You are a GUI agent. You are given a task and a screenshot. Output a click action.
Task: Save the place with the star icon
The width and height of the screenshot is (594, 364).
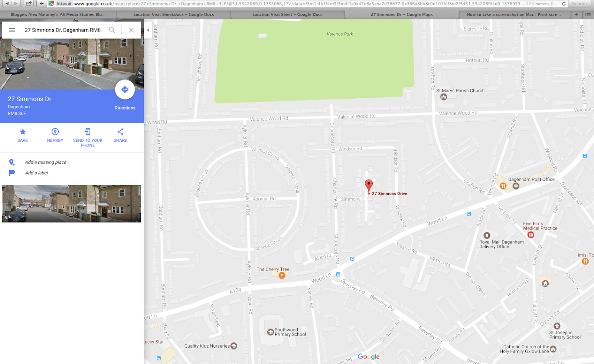click(23, 132)
